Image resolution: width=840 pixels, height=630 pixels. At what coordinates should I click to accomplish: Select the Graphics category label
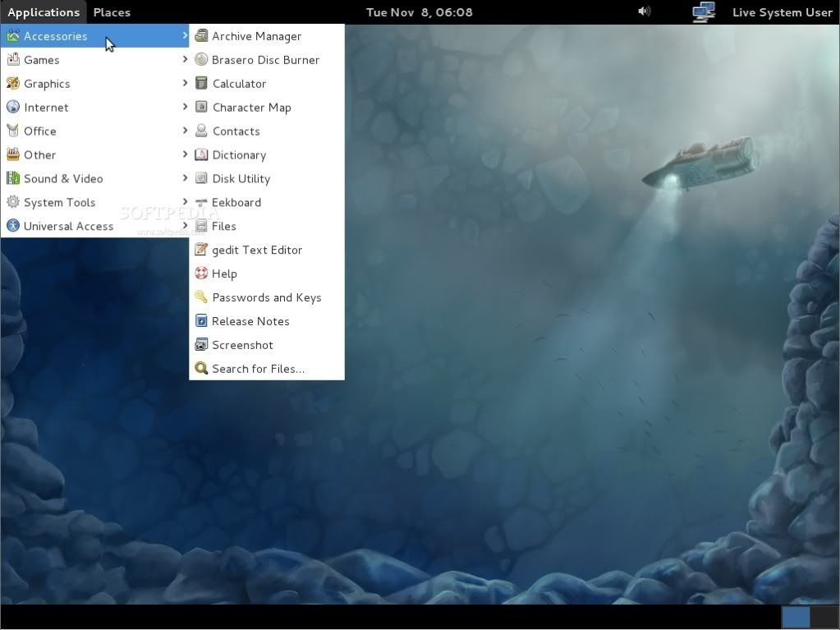tap(47, 84)
